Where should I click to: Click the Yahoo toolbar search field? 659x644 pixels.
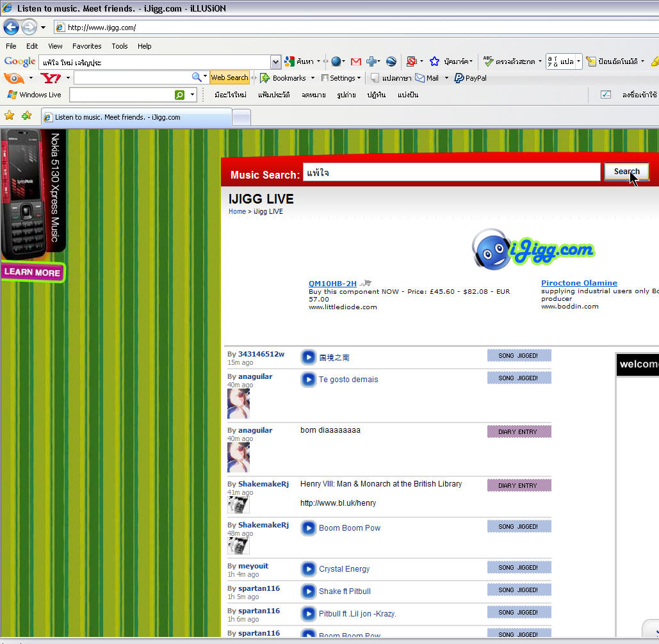click(x=133, y=77)
